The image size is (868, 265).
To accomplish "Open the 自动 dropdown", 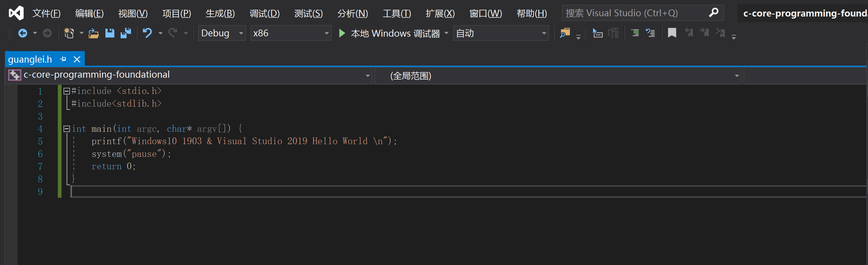I will point(501,33).
